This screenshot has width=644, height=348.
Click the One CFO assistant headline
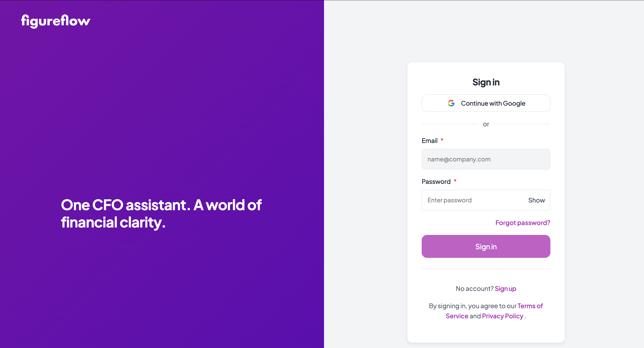click(161, 214)
